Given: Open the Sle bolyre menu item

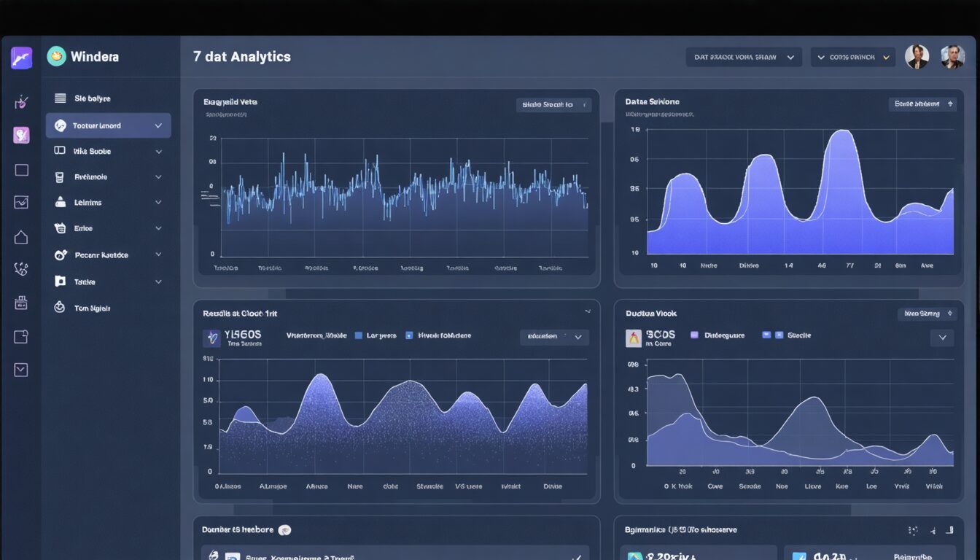Looking at the screenshot, I should click(108, 98).
